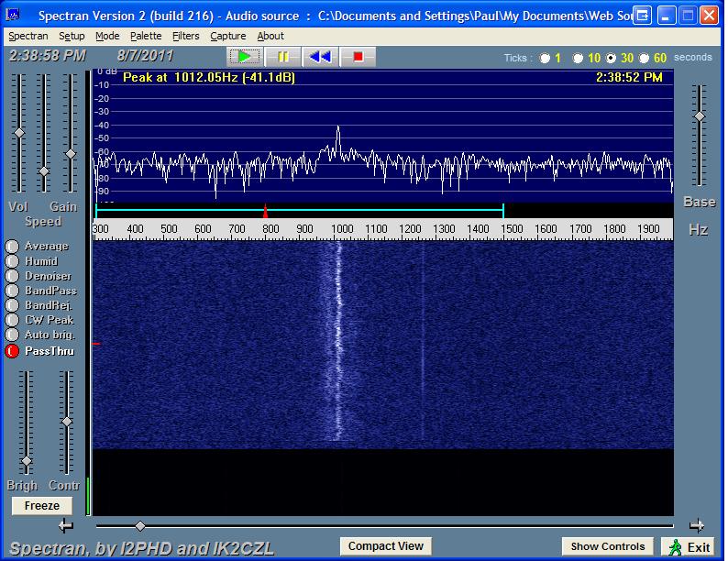Pause playback with the yellow pause button
728x561 pixels.
coord(283,57)
